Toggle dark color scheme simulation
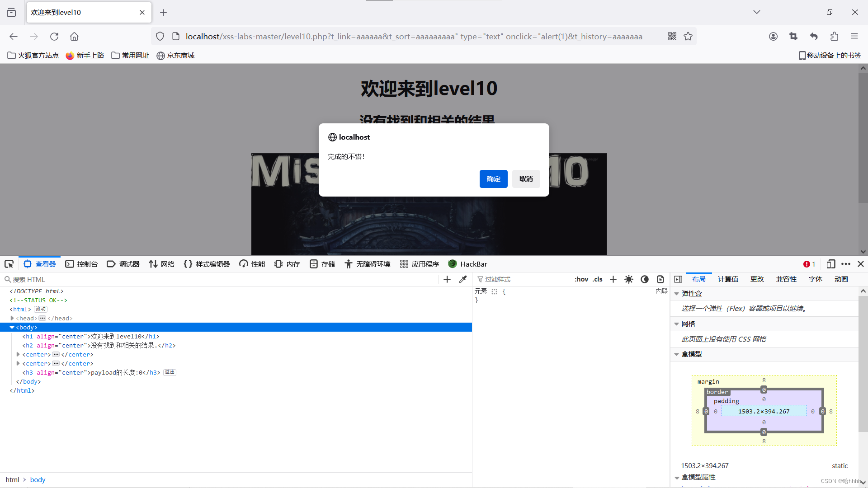This screenshot has height=488, width=868. (x=645, y=279)
